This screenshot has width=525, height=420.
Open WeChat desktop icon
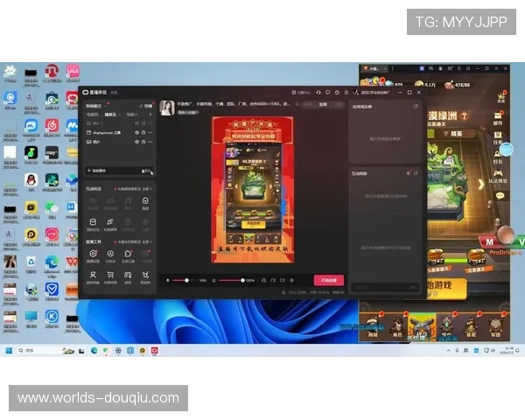tap(52, 210)
